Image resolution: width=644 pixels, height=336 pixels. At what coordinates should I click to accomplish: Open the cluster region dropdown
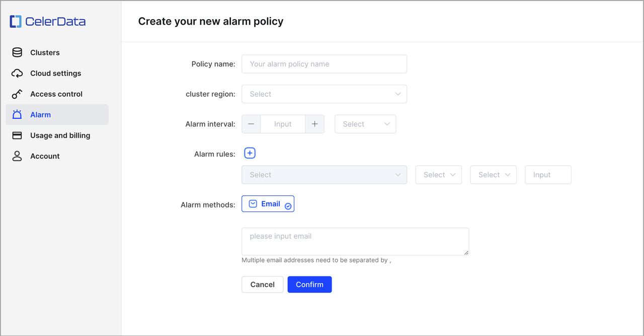[x=324, y=94]
